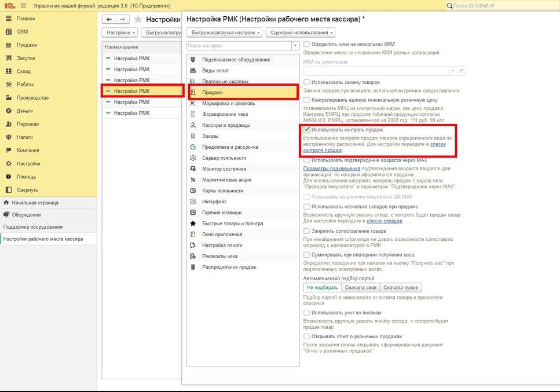Toggle Контролировать единую минимальную розничную цену

point(306,100)
